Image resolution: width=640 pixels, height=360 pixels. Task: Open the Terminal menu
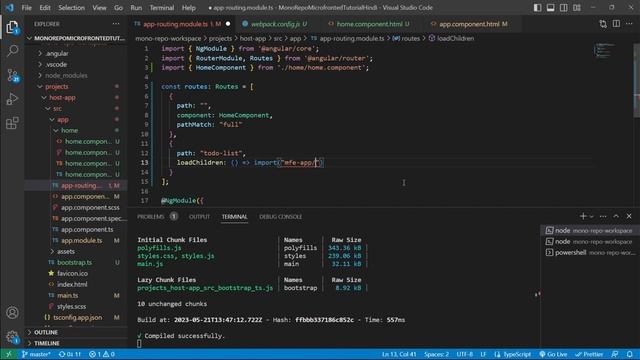(x=162, y=7)
